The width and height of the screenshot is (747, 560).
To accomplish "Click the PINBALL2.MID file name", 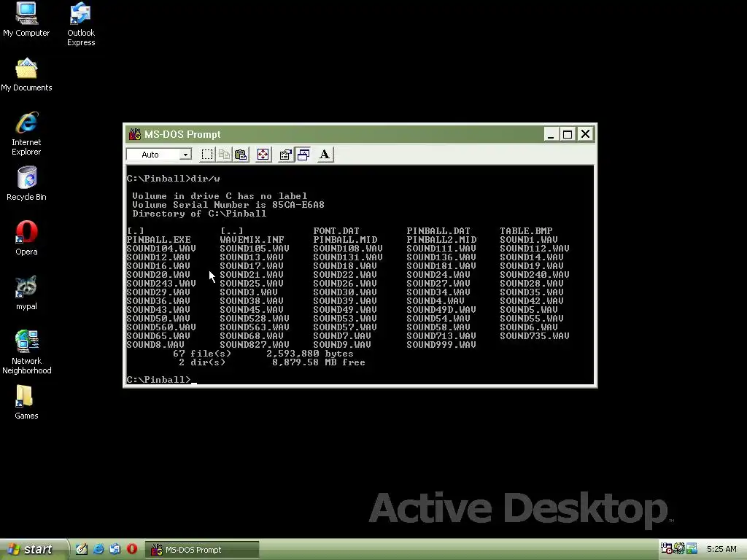I will click(441, 239).
